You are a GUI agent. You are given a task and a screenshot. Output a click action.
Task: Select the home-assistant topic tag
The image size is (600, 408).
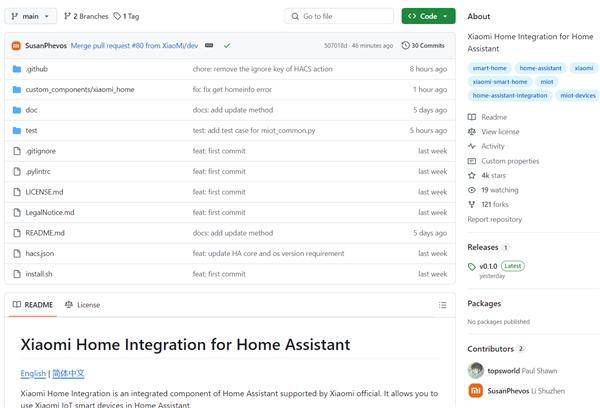[x=540, y=68]
